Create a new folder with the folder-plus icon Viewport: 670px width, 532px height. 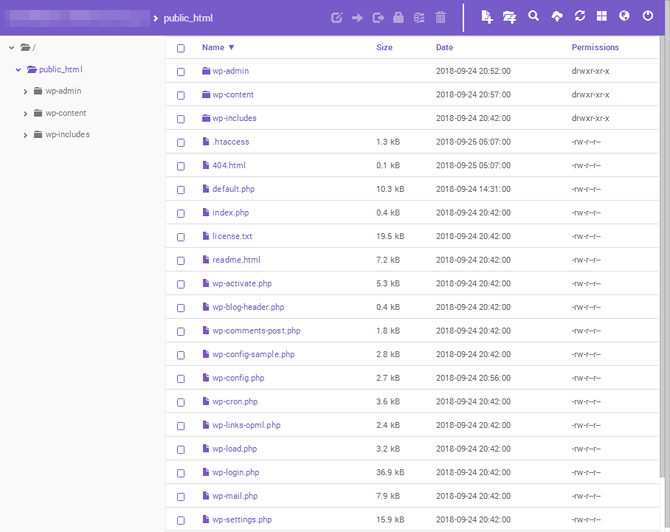(x=509, y=17)
